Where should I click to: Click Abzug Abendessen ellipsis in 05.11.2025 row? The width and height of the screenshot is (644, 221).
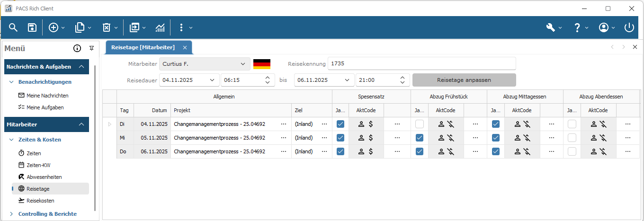[628, 138]
